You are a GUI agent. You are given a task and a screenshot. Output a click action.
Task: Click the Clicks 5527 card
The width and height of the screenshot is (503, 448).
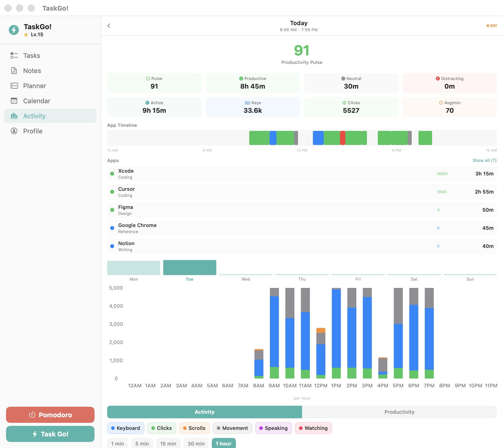coord(351,107)
